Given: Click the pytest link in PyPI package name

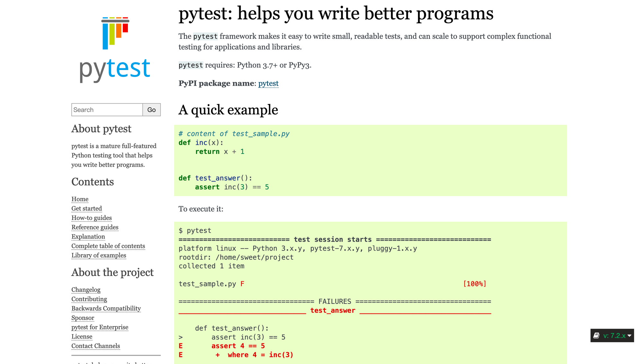Looking at the screenshot, I should coord(268,83).
